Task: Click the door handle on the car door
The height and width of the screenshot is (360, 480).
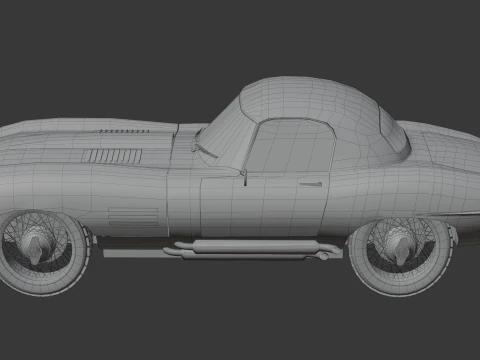Action: click(x=310, y=184)
